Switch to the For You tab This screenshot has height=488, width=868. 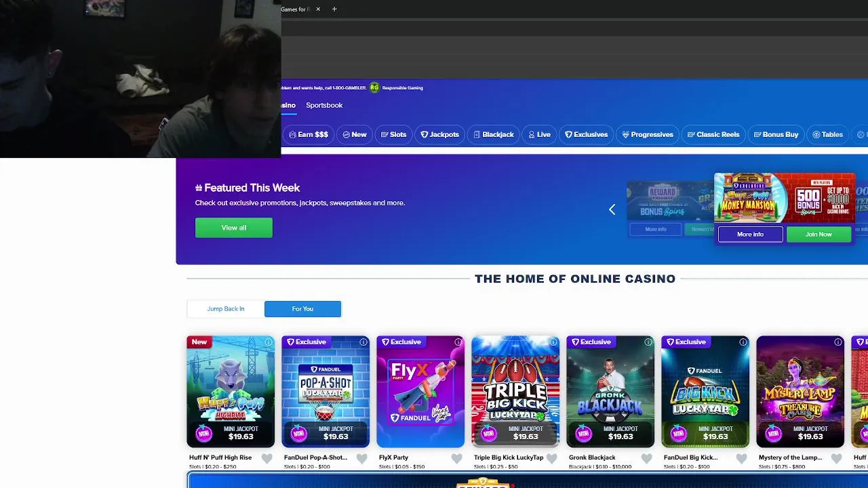[x=302, y=309]
